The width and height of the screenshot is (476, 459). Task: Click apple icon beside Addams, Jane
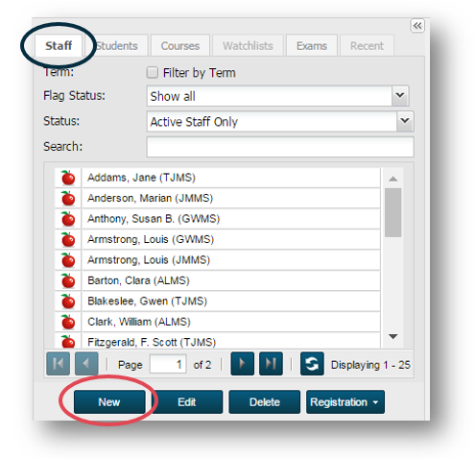(68, 178)
